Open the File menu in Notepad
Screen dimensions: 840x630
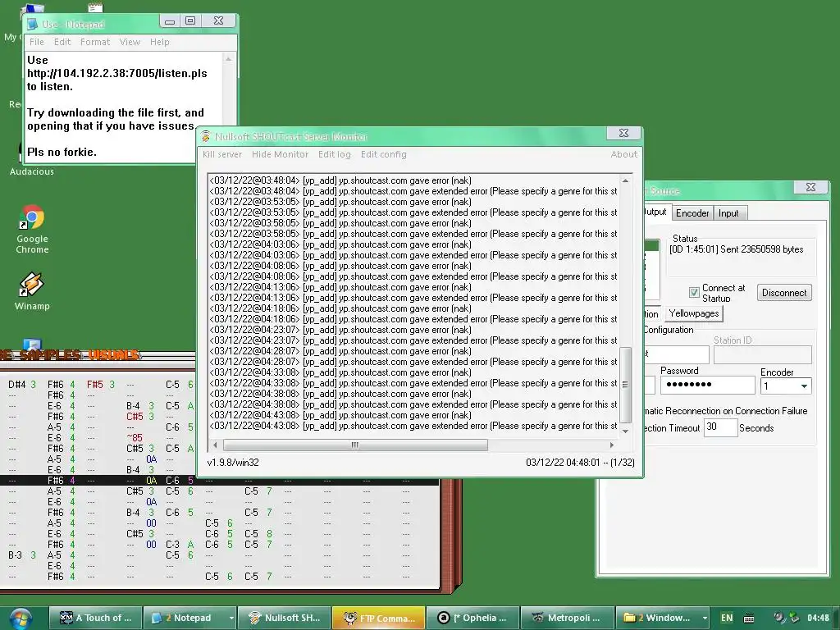click(x=36, y=42)
